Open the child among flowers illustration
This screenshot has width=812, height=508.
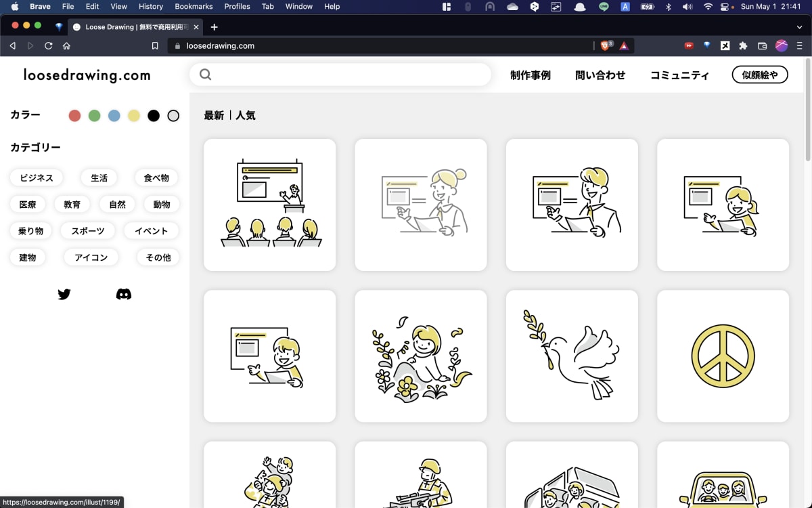pyautogui.click(x=421, y=356)
